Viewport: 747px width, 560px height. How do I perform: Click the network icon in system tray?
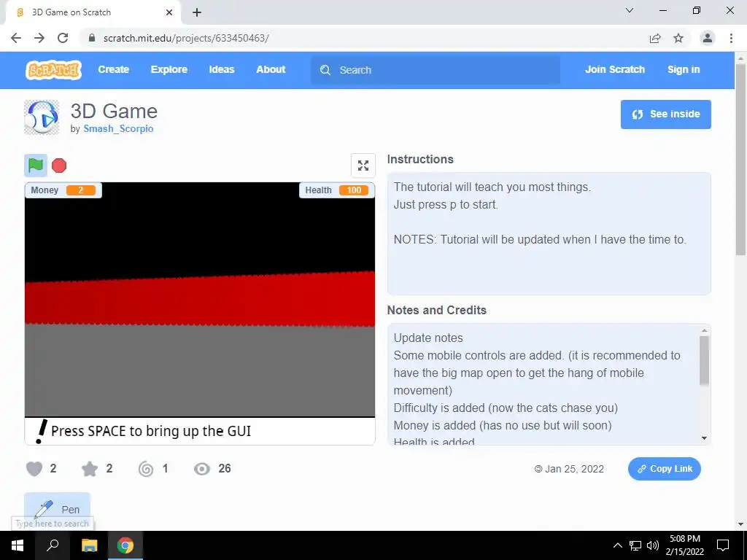(x=635, y=545)
